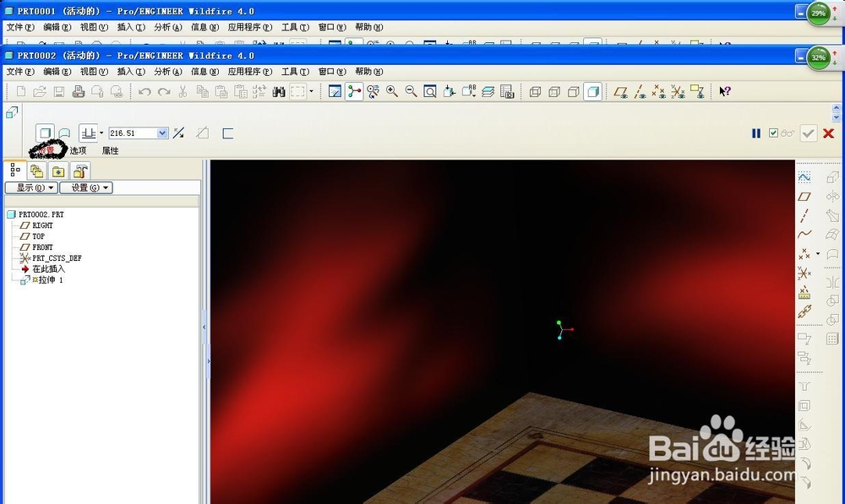Screen dimensions: 845x504
Task: Select the Datum Curve tool in right toolbar
Action: (x=804, y=234)
